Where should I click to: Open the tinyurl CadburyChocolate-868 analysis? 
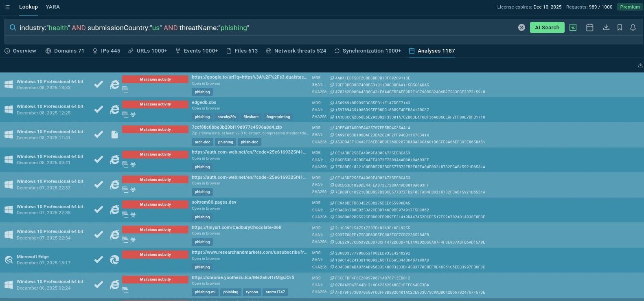[x=237, y=227]
